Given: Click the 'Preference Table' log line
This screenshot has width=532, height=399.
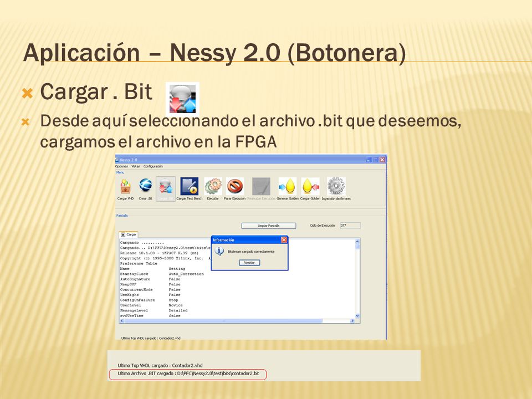Looking at the screenshot, I should tap(139, 264).
